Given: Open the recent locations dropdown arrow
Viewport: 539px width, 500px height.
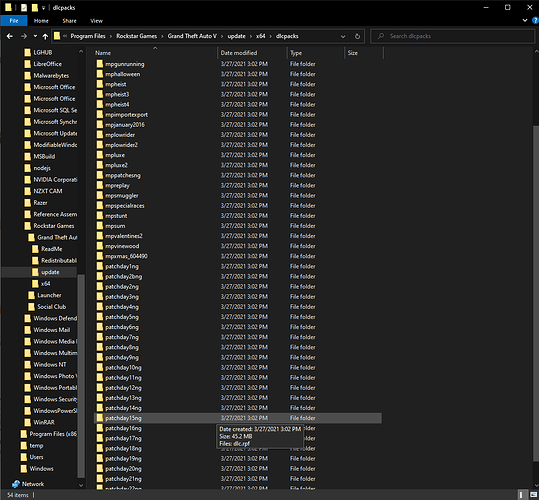Looking at the screenshot, I should point(35,36).
